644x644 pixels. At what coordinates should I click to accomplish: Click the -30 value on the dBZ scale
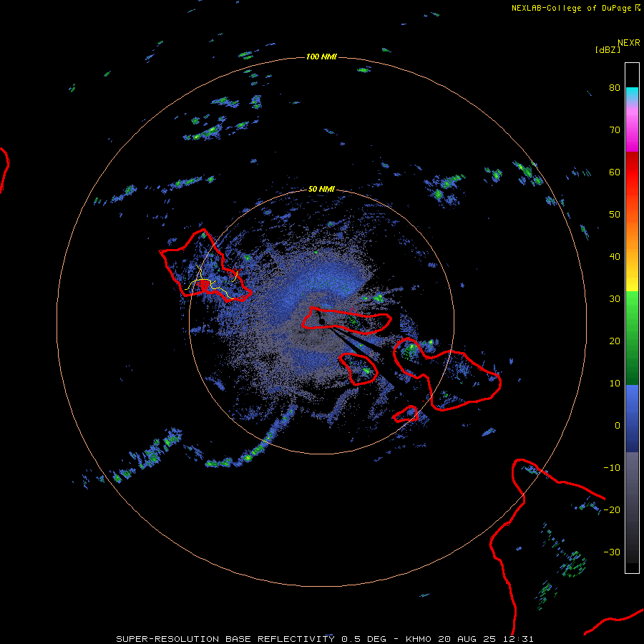[x=612, y=552]
